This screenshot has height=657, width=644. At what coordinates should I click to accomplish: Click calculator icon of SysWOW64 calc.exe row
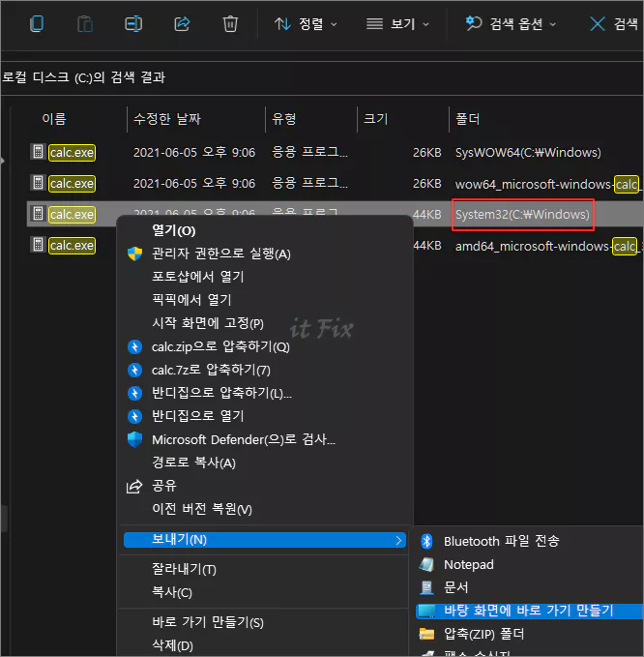point(38,152)
